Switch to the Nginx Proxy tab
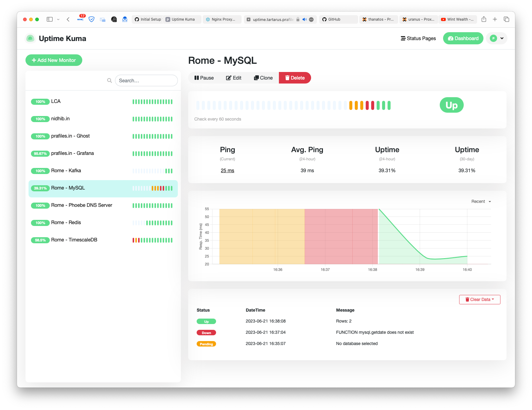Image resolution: width=532 pixels, height=410 pixels. coord(222,19)
